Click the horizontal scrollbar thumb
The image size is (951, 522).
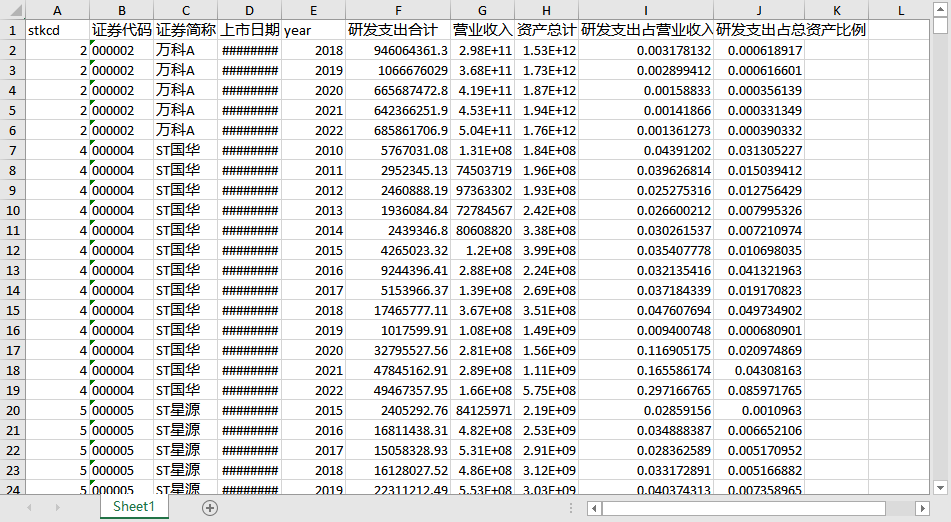coord(744,508)
